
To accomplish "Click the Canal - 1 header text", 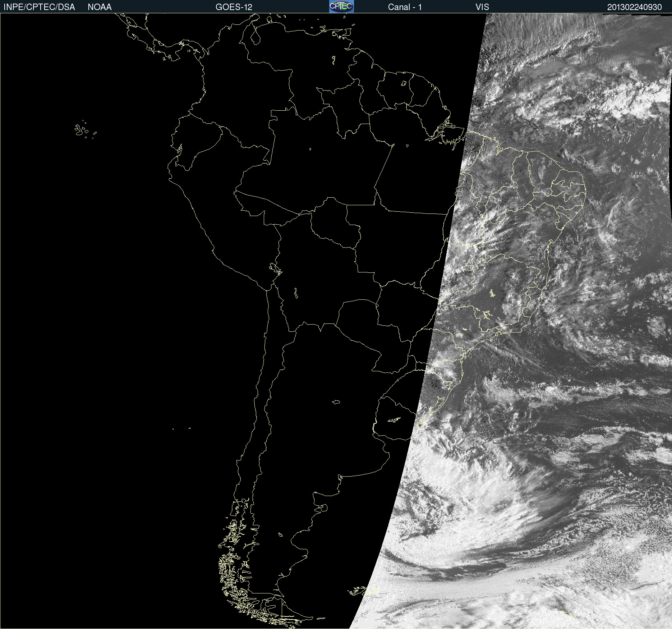I will [405, 7].
